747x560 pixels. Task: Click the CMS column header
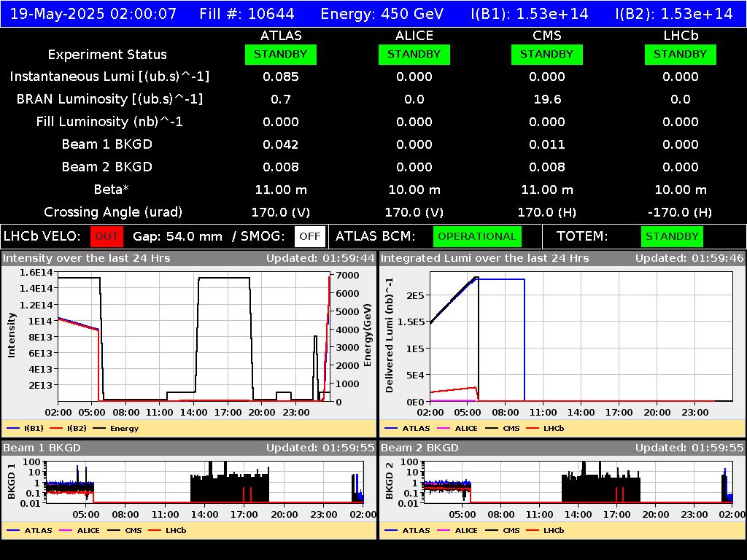pos(547,36)
